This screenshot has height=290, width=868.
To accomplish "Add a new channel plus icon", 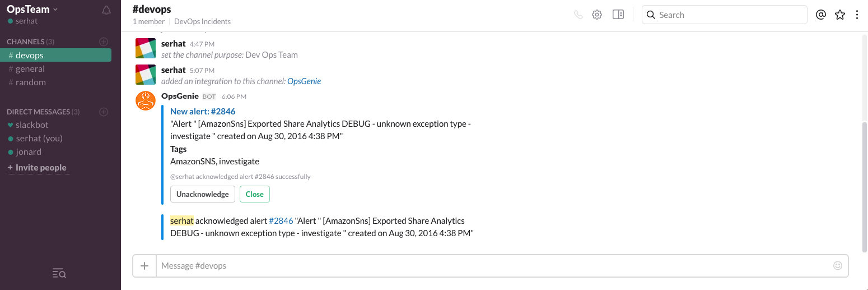I will 104,42.
